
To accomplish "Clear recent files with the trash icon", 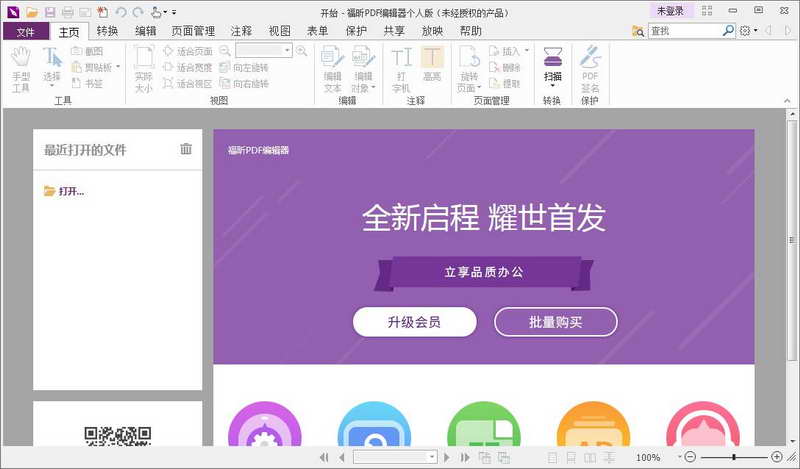I will (186, 149).
